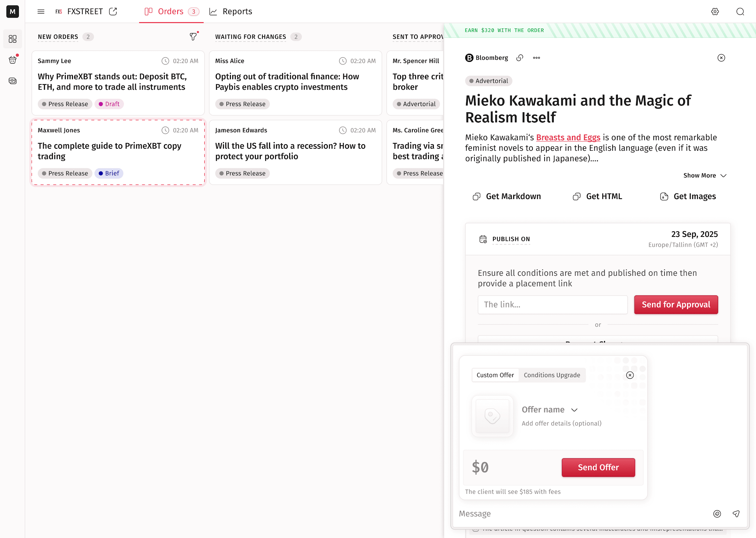Focus the placement link input field

[552, 304]
